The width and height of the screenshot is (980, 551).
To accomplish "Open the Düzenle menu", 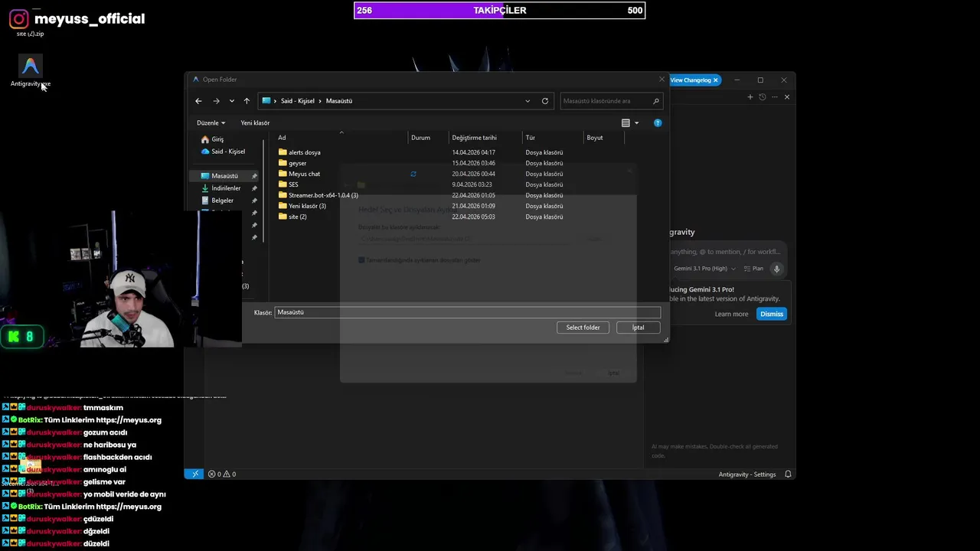I will tap(211, 122).
